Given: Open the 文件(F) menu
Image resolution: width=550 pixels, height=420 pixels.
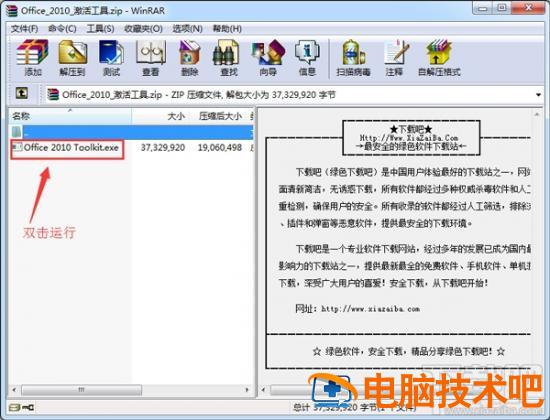Looking at the screenshot, I should (24, 28).
